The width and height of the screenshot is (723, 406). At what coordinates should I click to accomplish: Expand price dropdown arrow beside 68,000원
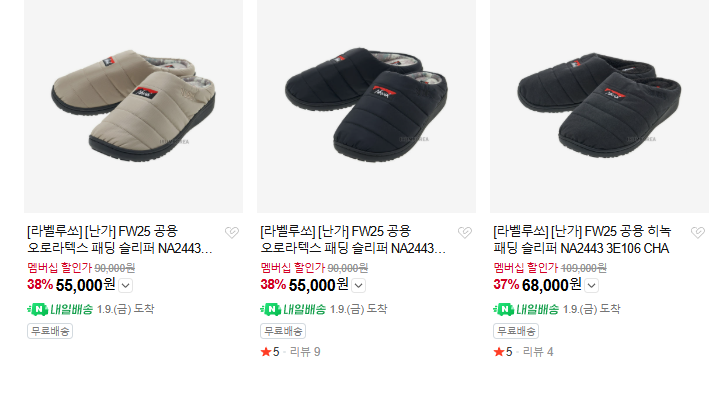(x=592, y=286)
